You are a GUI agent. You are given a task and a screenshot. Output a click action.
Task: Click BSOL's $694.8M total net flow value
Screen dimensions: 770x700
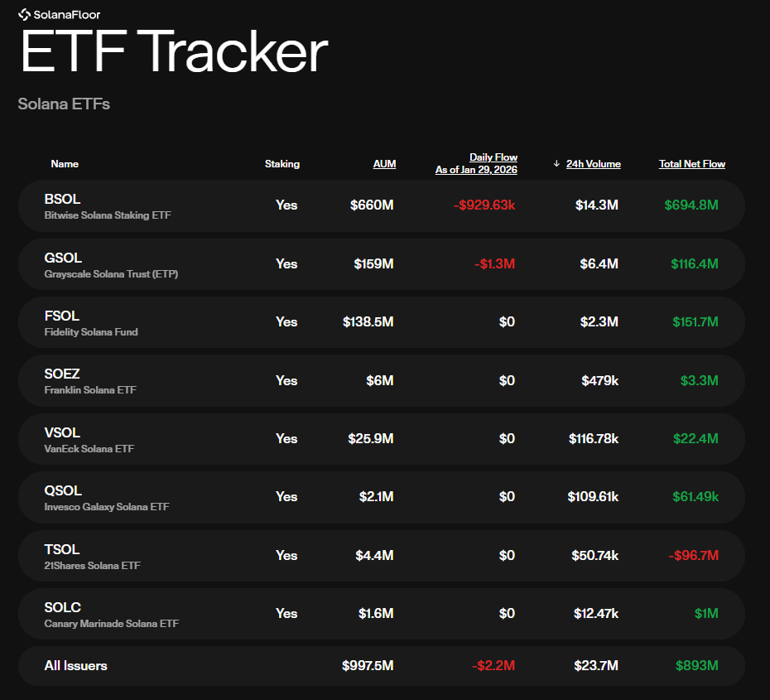(x=691, y=205)
